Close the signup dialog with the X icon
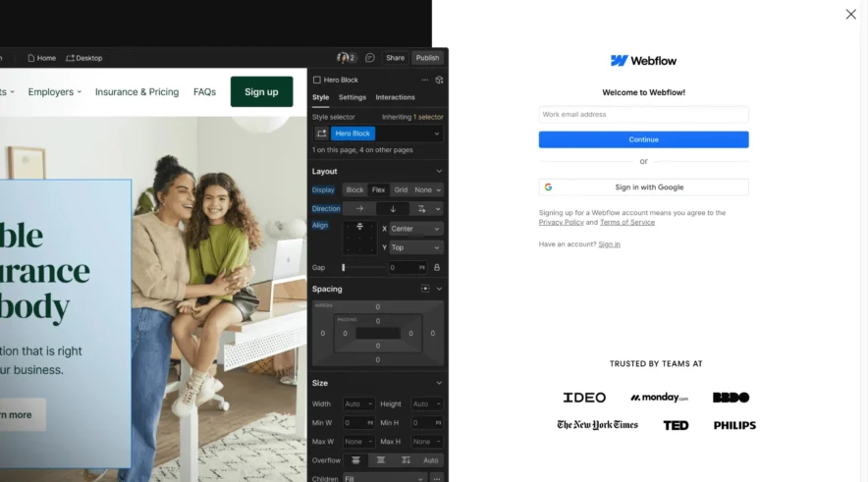The height and width of the screenshot is (482, 868). [x=850, y=14]
